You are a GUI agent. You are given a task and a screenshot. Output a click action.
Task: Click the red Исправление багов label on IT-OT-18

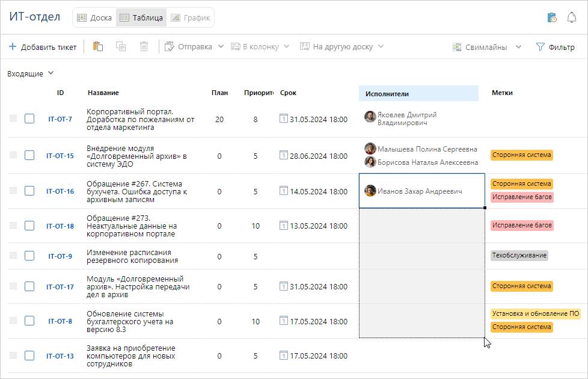[522, 226]
